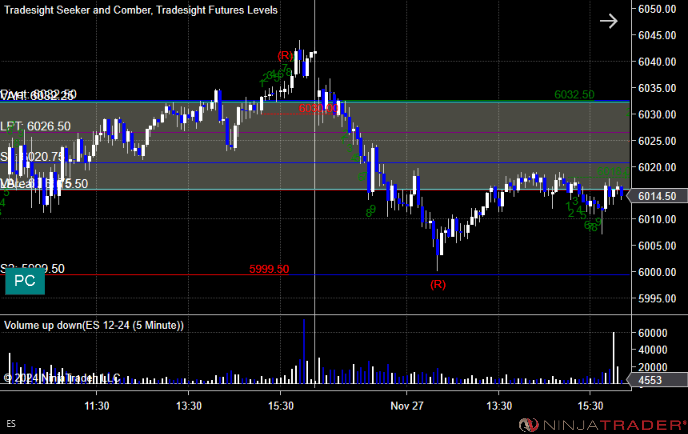Click the 6050.00 price axis label
The height and width of the screenshot is (434, 688).
(x=657, y=9)
